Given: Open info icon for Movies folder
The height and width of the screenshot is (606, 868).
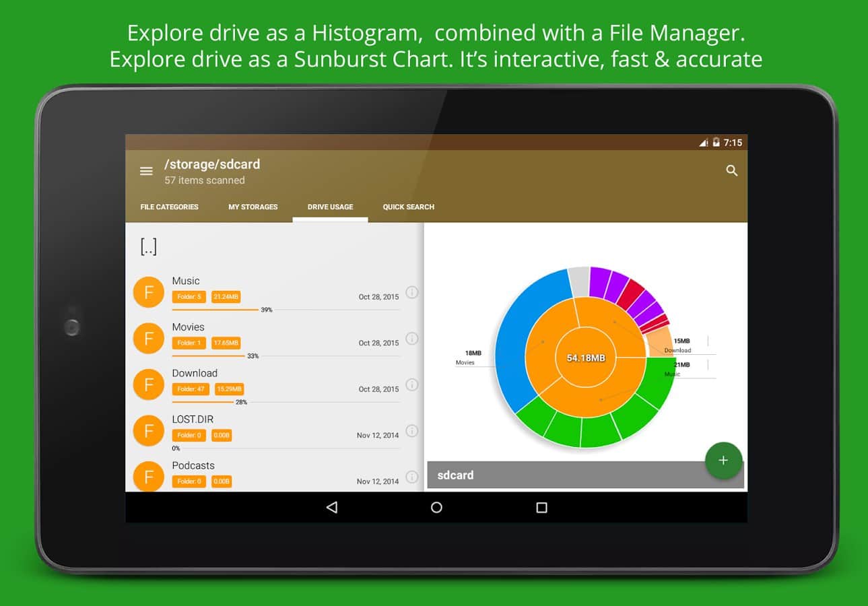Looking at the screenshot, I should (x=412, y=339).
